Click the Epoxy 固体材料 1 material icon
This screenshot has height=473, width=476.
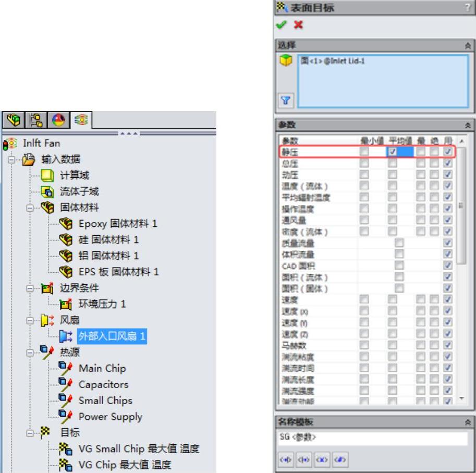[66, 224]
